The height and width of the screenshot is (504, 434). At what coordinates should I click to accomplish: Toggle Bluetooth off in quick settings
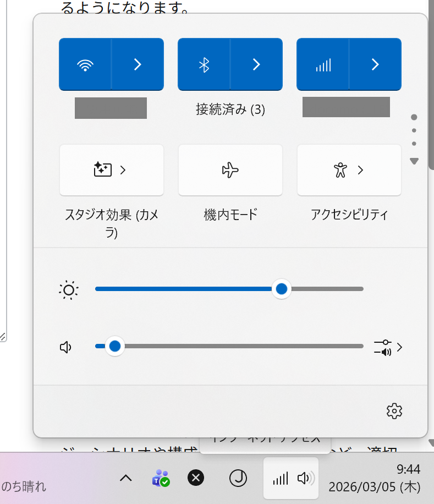pos(204,64)
